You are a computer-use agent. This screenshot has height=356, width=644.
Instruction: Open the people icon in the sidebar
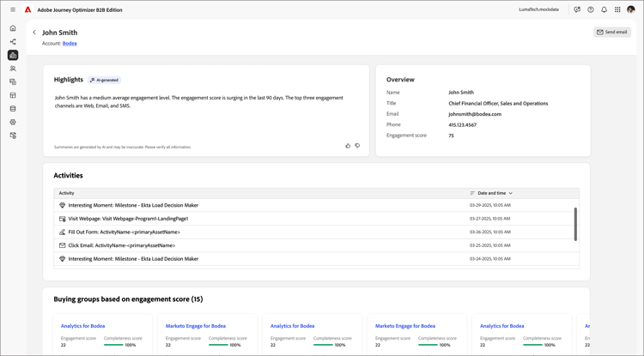[x=13, y=69]
